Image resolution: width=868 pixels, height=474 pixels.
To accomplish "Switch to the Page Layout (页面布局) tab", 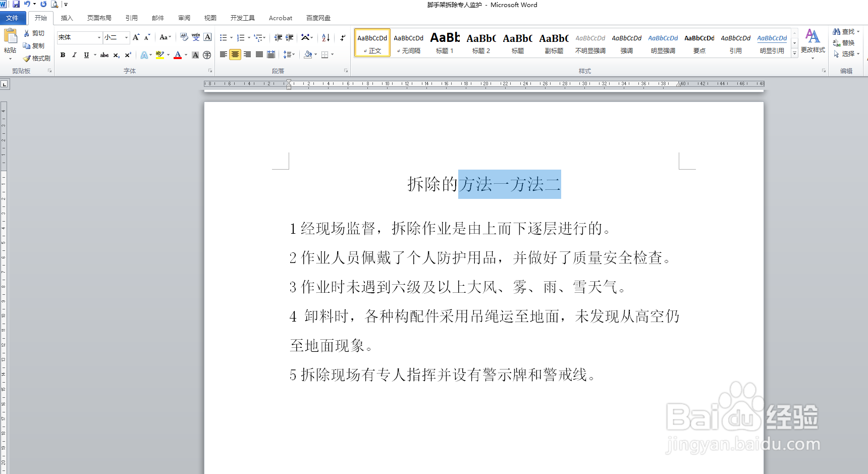I will point(99,18).
